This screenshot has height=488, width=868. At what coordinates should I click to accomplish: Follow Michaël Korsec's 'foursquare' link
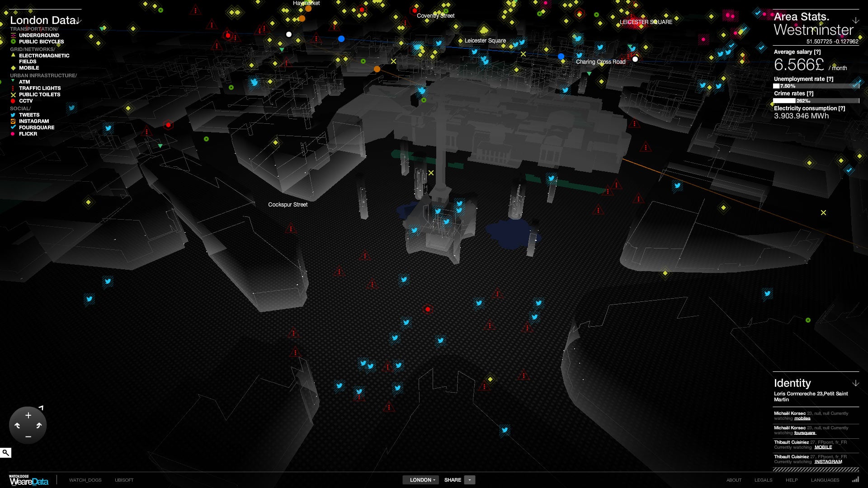click(x=805, y=433)
